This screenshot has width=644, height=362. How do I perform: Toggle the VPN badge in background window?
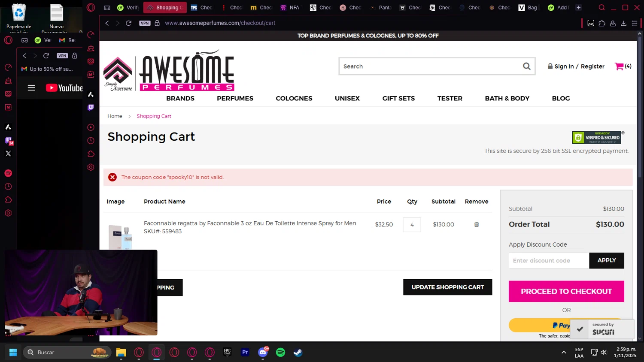[62, 56]
